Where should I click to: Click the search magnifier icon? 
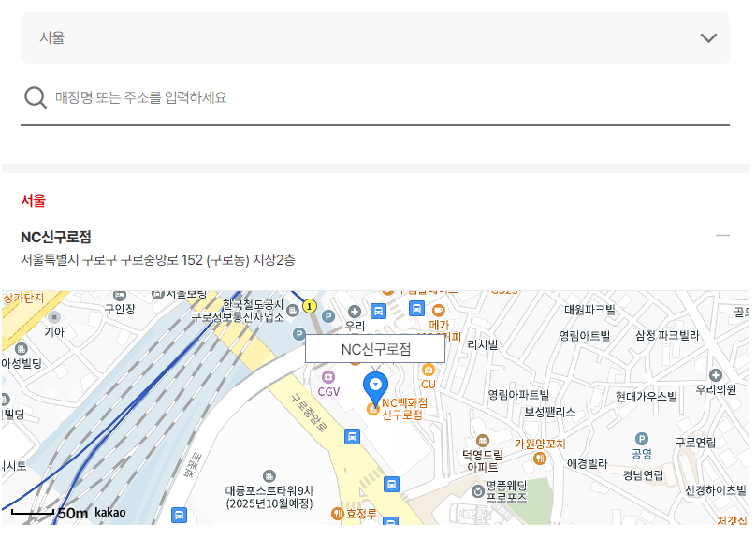(36, 96)
